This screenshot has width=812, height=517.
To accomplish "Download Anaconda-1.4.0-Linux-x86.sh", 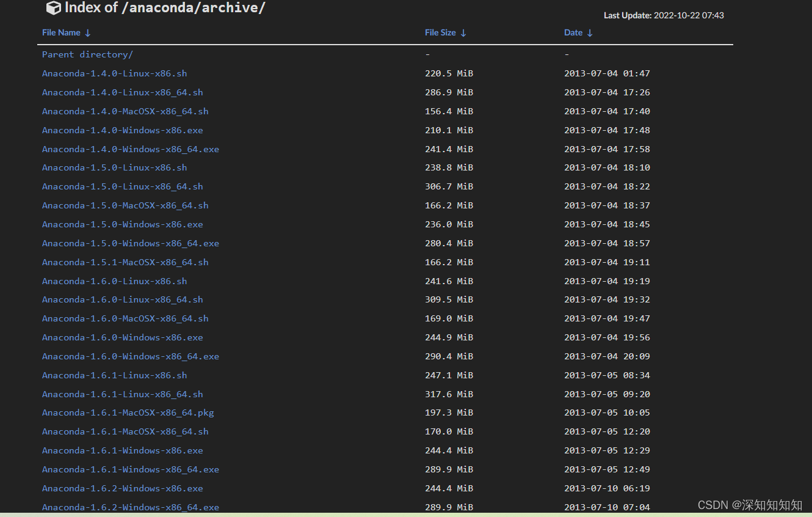I will click(x=115, y=73).
